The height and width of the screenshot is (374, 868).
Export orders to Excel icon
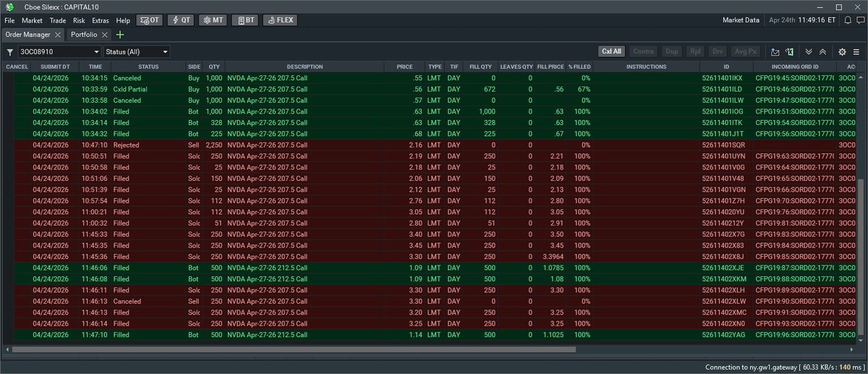(789, 52)
